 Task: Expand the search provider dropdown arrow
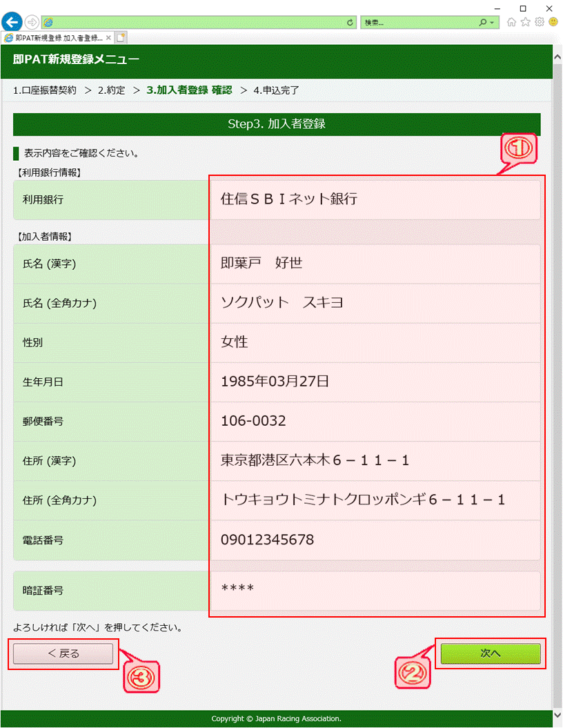pyautogui.click(x=491, y=23)
